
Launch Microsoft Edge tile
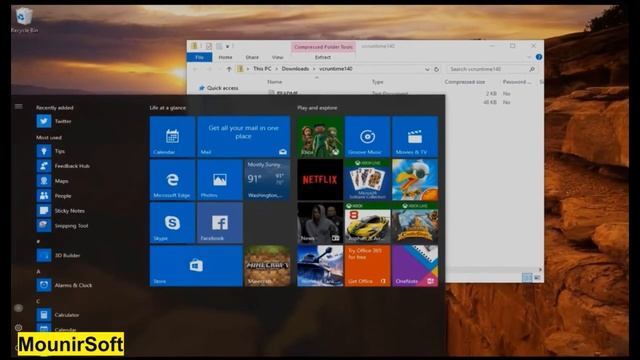[x=172, y=180]
